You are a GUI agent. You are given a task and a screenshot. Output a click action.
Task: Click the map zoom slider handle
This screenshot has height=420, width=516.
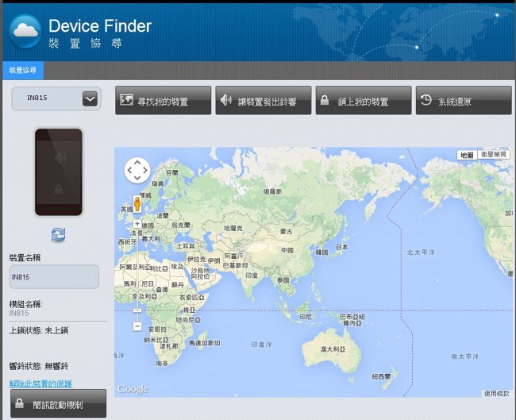click(137, 310)
